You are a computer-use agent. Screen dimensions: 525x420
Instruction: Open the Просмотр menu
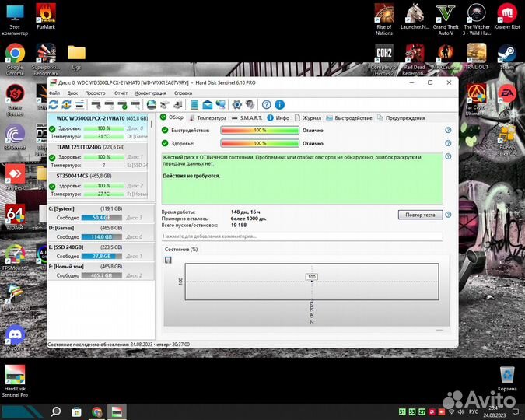(x=95, y=93)
